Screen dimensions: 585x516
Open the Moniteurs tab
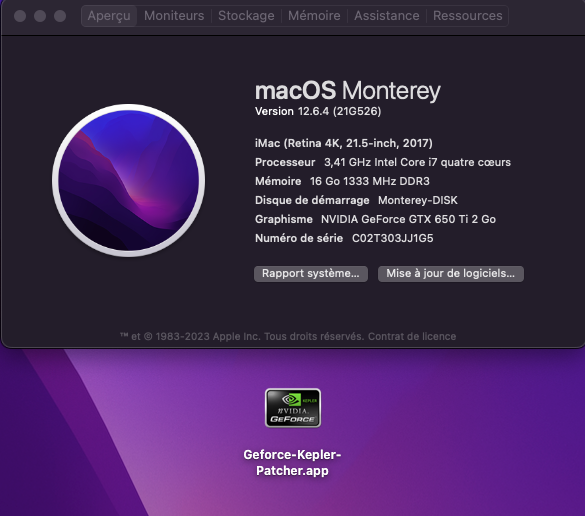coord(174,16)
